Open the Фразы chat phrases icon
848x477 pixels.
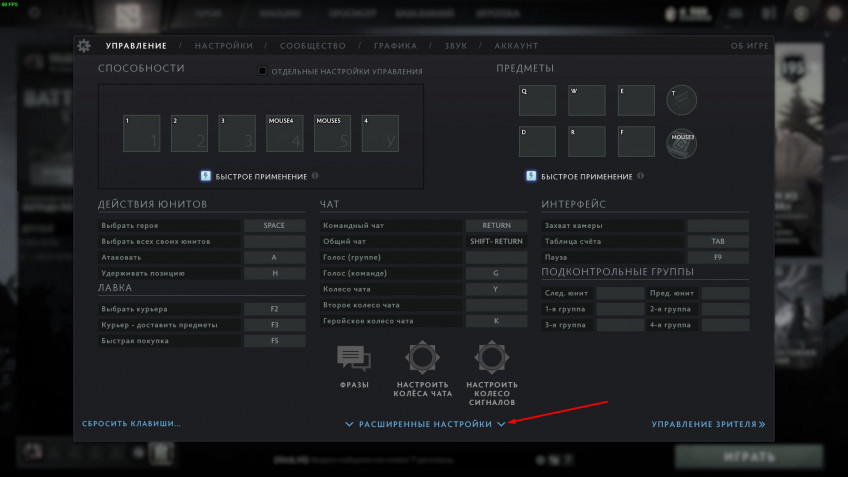pos(354,358)
